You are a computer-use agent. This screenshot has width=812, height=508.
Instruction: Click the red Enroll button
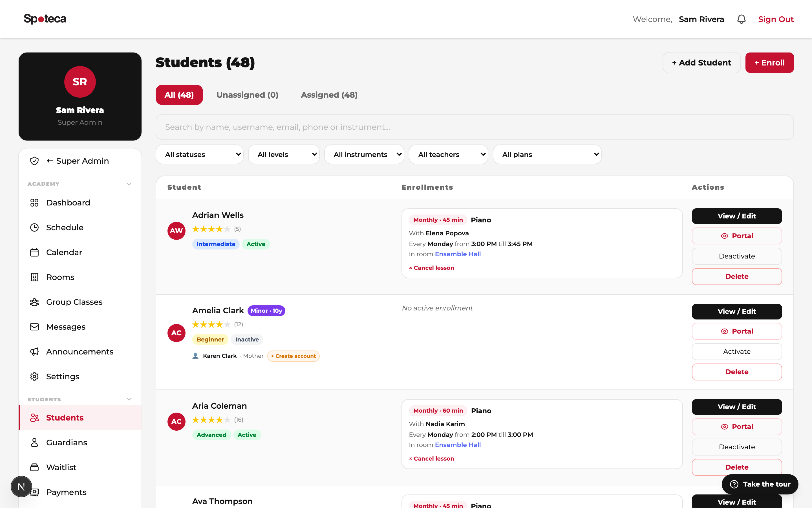coord(769,62)
